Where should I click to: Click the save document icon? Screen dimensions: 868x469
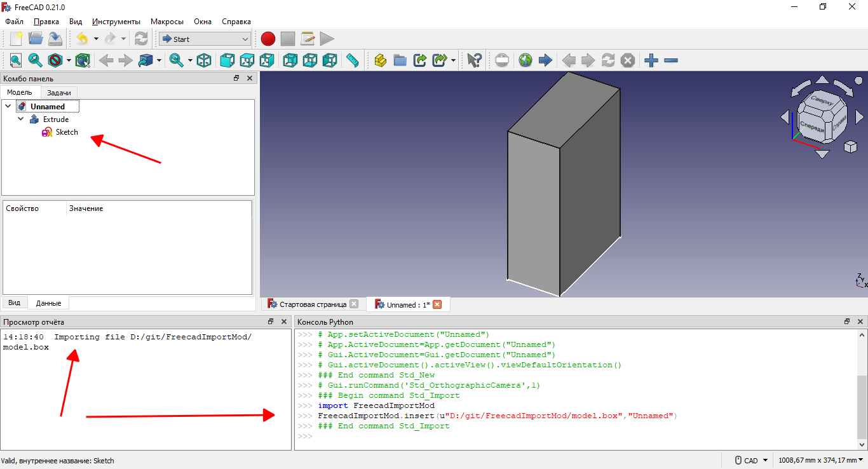pyautogui.click(x=55, y=39)
